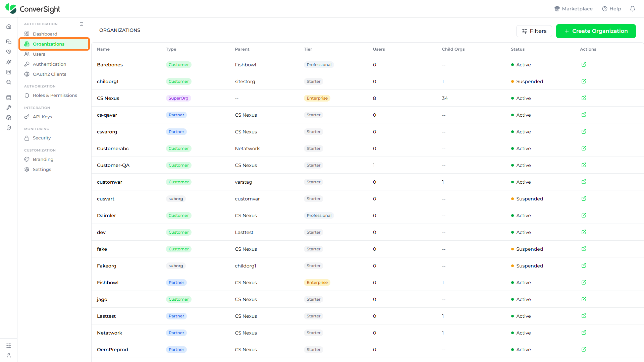Open the gear settings icon in left rail
The width and height of the screenshot is (644, 362).
(9, 118)
